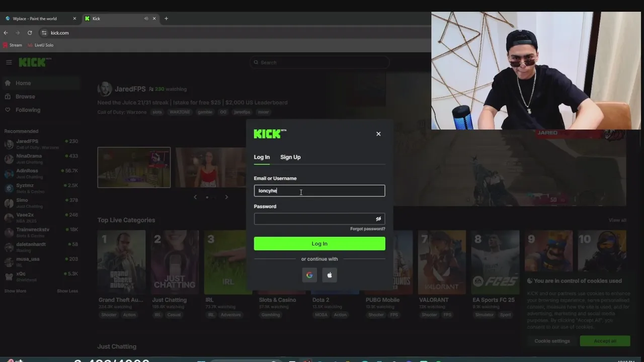Select first featured stream thumbnail
Image resolution: width=644 pixels, height=362 pixels.
134,167
